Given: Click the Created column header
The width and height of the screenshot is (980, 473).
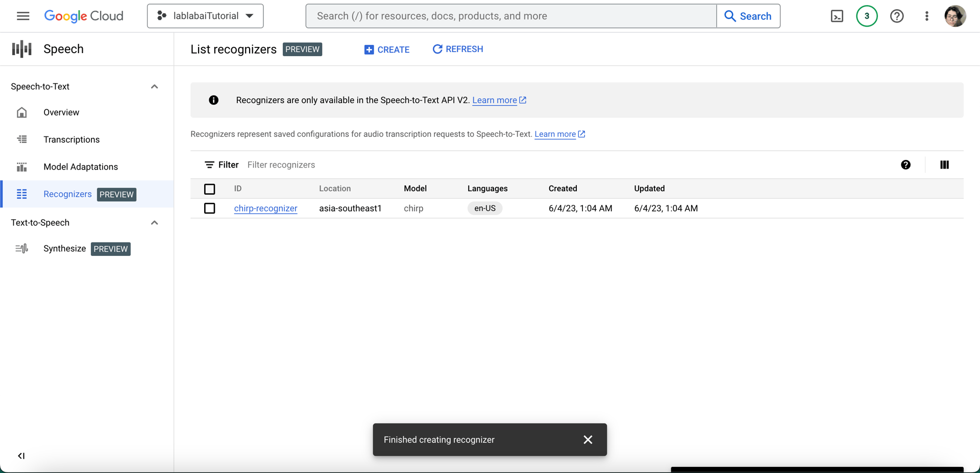Looking at the screenshot, I should [563, 188].
